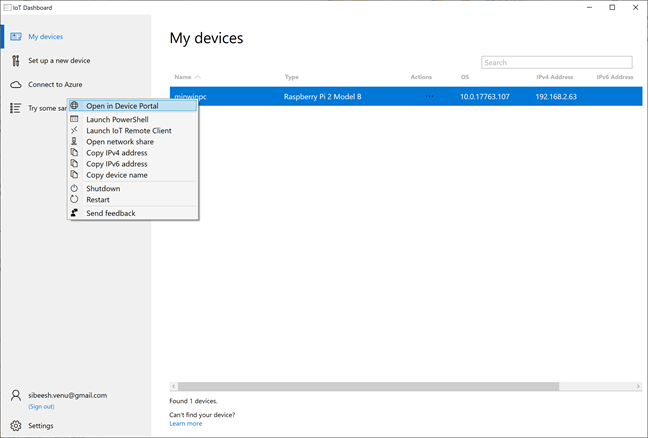Sort by IPv6 Address column header
The image size is (649, 438).
click(x=615, y=77)
